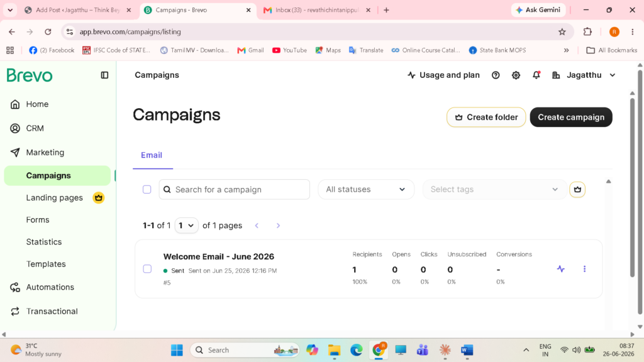Open Statistics in sidebar

[44, 242]
